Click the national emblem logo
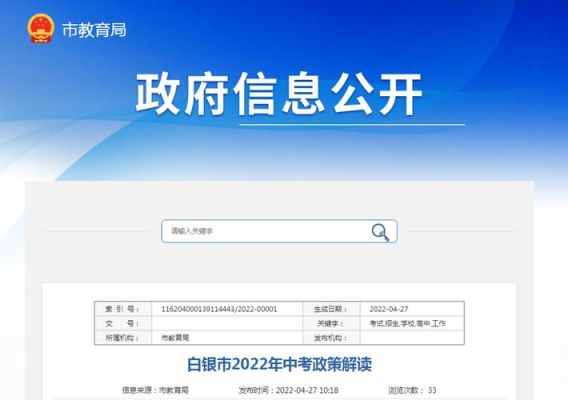 point(41,29)
